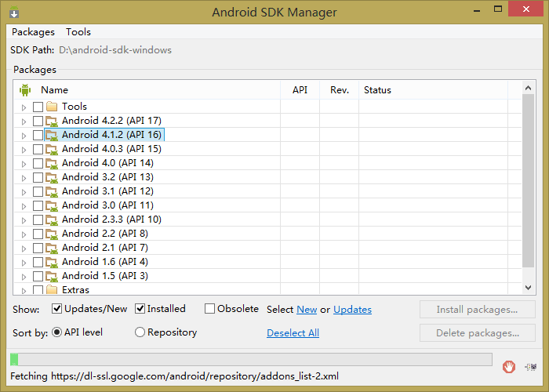Click the SDK Manager title bar app icon

14,13
